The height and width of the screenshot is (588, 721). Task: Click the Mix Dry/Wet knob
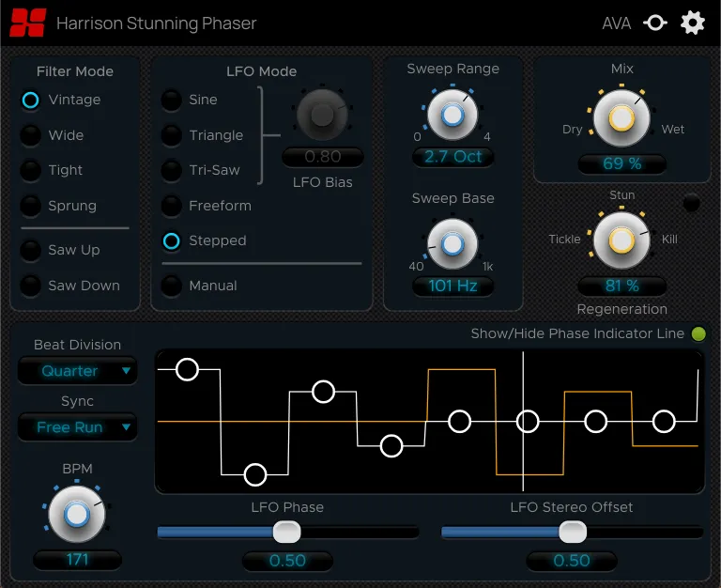pyautogui.click(x=621, y=117)
